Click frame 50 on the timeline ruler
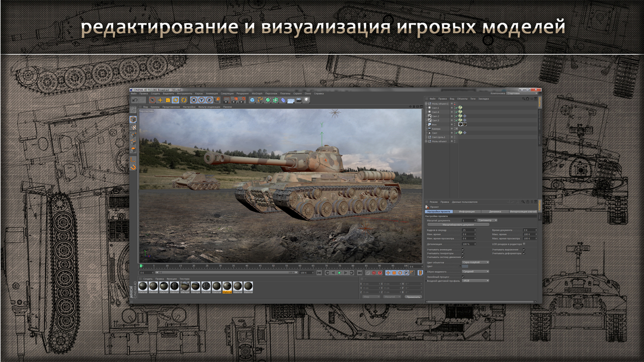The image size is (644, 362). coord(273,265)
